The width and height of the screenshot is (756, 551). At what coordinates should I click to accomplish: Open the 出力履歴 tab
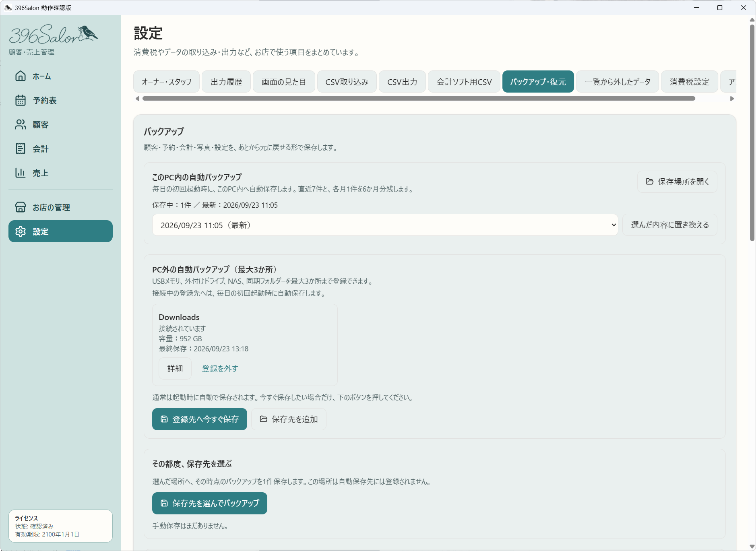(226, 82)
